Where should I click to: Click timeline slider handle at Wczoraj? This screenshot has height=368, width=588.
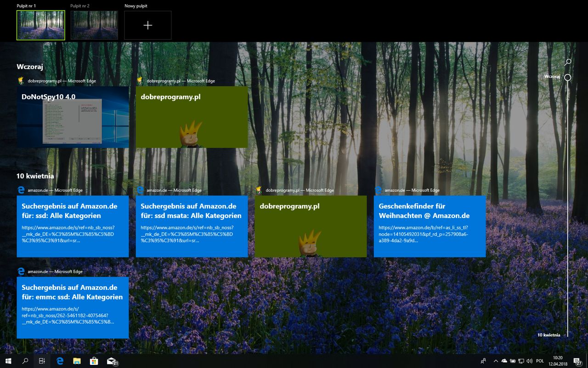click(568, 77)
